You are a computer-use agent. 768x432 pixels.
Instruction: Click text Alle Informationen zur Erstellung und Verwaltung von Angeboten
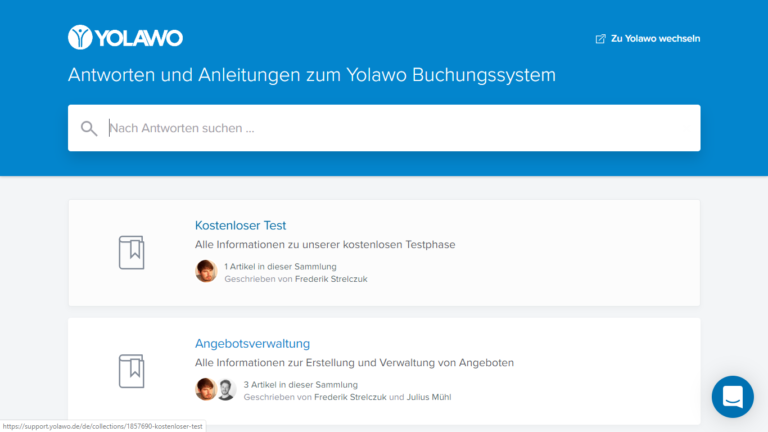[x=354, y=362]
